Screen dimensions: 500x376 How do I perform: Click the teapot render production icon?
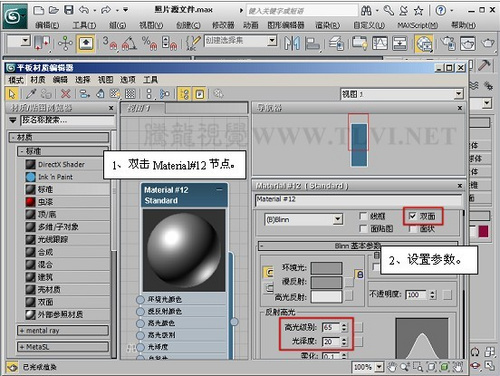click(488, 43)
